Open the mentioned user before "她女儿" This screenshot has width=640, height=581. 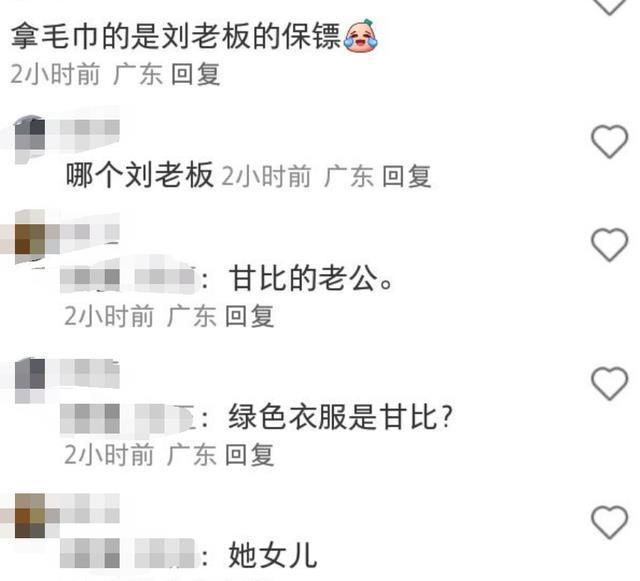tap(128, 553)
